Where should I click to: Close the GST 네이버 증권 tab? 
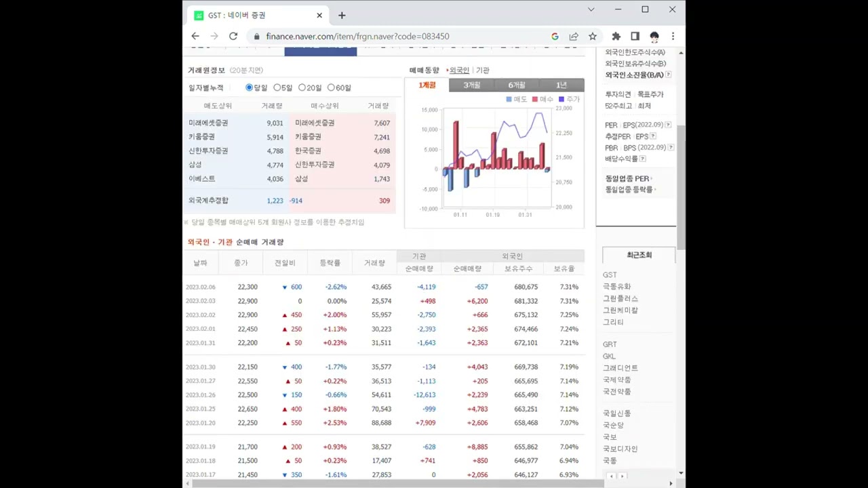click(x=319, y=15)
